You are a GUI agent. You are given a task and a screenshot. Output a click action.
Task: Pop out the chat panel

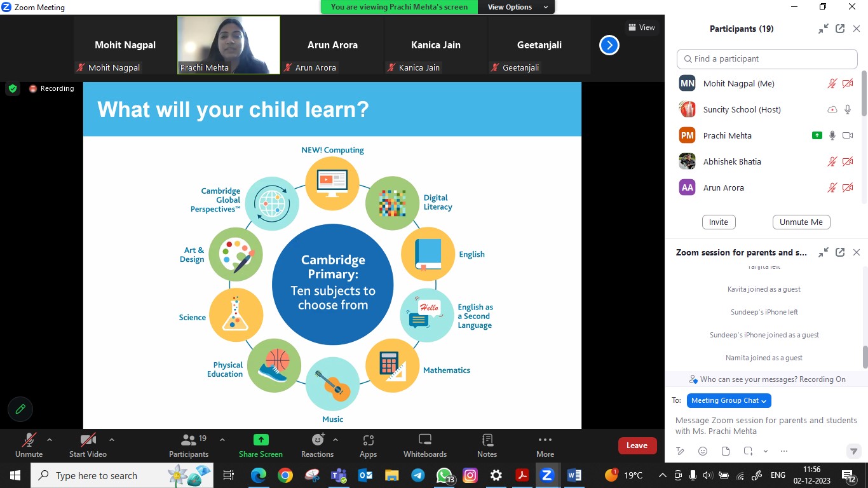point(840,252)
